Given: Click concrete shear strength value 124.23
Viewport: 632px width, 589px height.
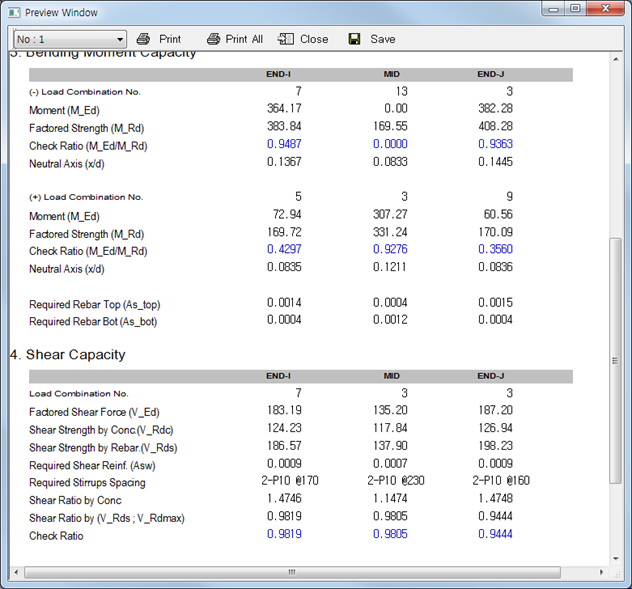Looking at the screenshot, I should (x=284, y=428).
